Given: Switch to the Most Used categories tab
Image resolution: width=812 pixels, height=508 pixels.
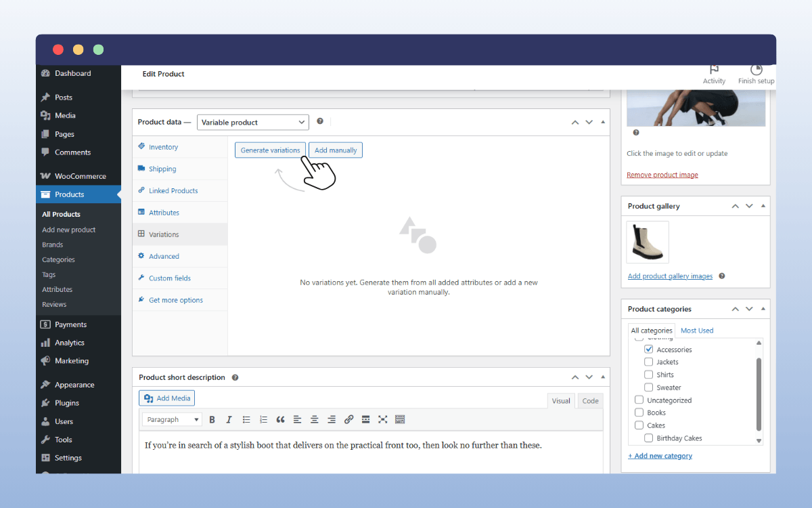Looking at the screenshot, I should tap(696, 331).
